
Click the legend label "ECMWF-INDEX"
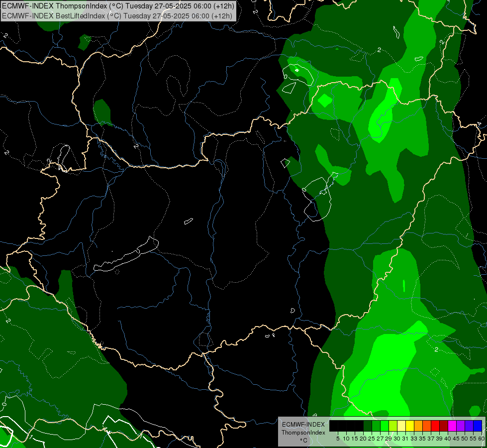tap(303, 425)
